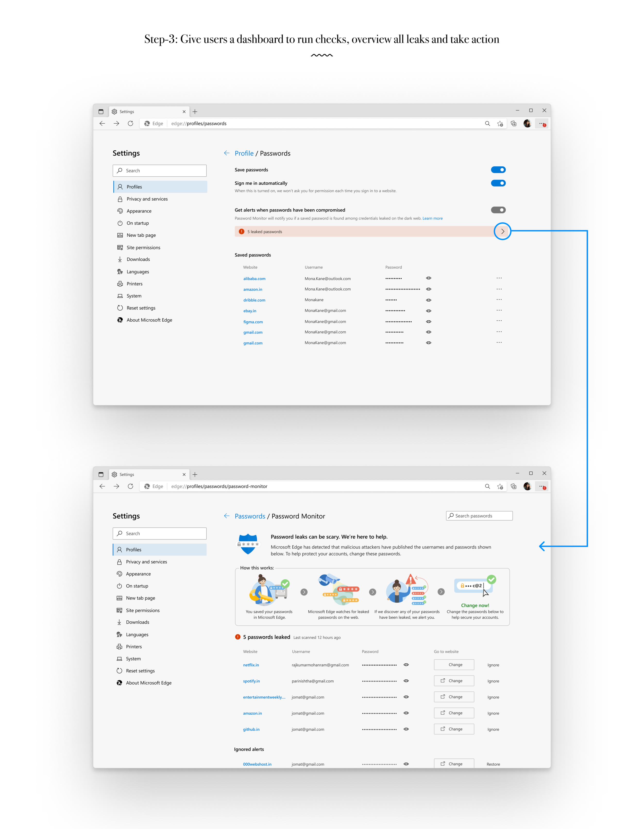This screenshot has height=829, width=644.
Task: Reveal alibaba.com password with eye icon
Action: click(428, 278)
